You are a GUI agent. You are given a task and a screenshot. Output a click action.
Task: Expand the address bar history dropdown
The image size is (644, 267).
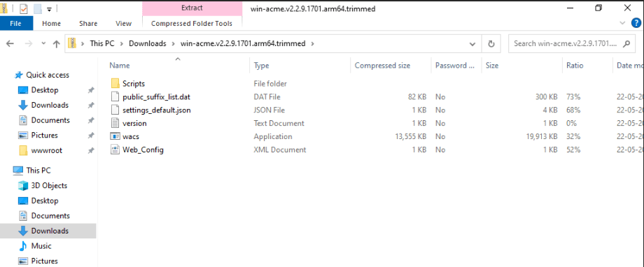click(472, 43)
